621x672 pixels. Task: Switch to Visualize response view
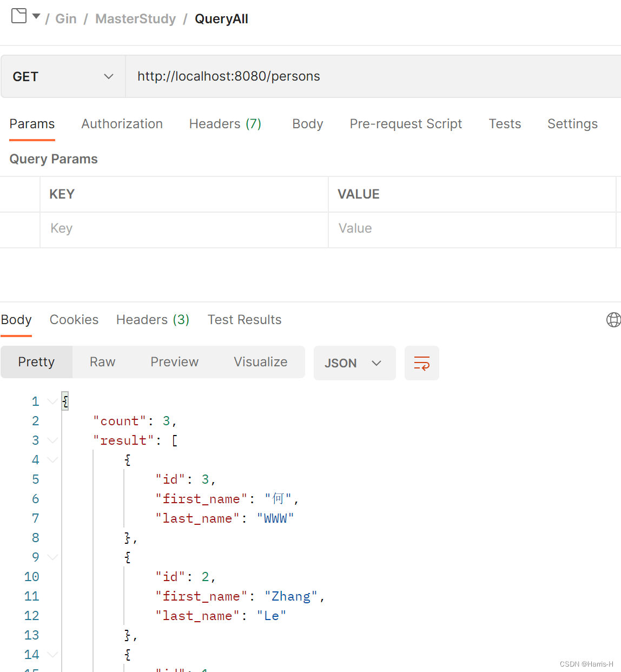pos(260,362)
